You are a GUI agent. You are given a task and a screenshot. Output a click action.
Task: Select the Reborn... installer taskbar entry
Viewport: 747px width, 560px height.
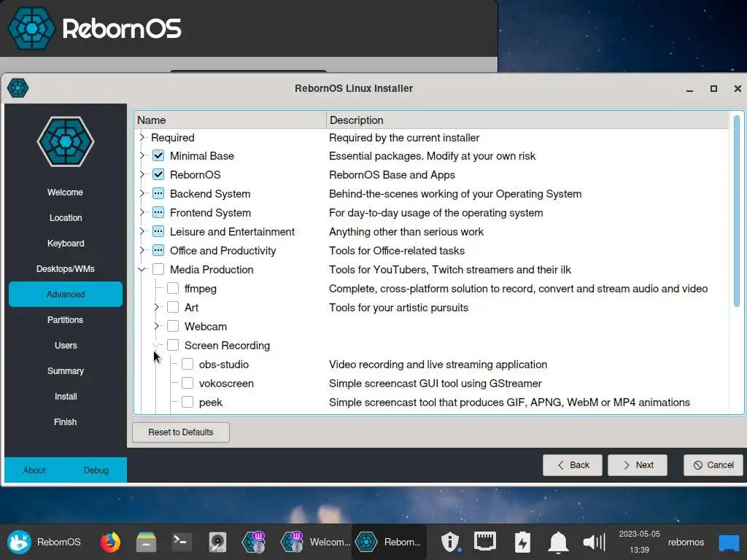click(x=389, y=542)
